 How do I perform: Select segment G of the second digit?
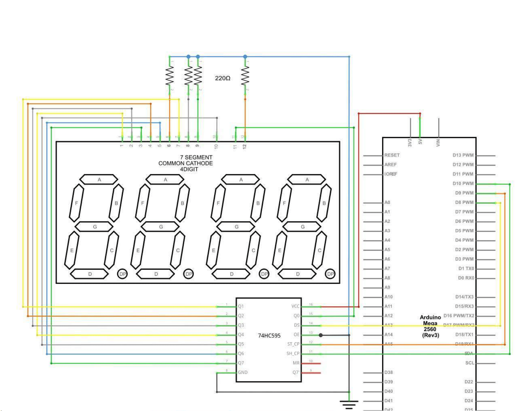(x=161, y=226)
